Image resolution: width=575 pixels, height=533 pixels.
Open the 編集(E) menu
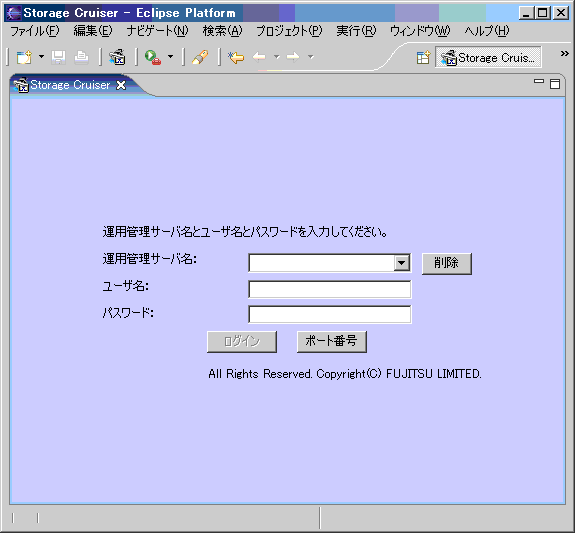coord(93,31)
